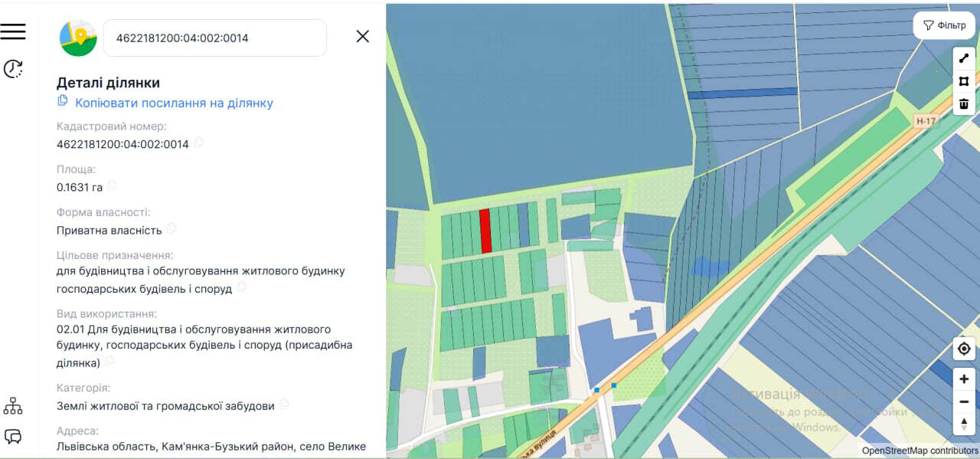980x459 pixels.
Task: Reset map orientation with compass arrow
Action: click(x=964, y=424)
